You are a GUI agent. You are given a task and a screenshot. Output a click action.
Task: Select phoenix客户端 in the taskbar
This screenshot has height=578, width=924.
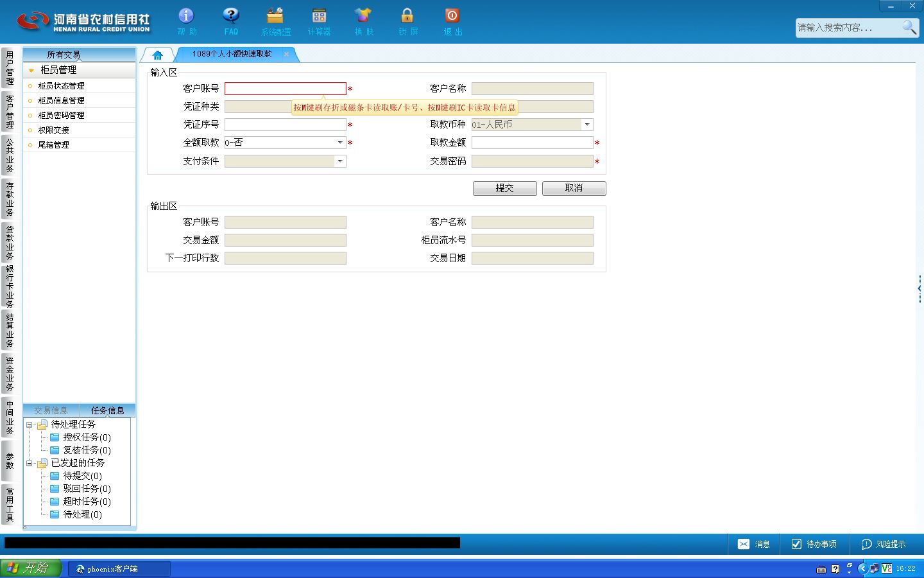click(x=119, y=569)
